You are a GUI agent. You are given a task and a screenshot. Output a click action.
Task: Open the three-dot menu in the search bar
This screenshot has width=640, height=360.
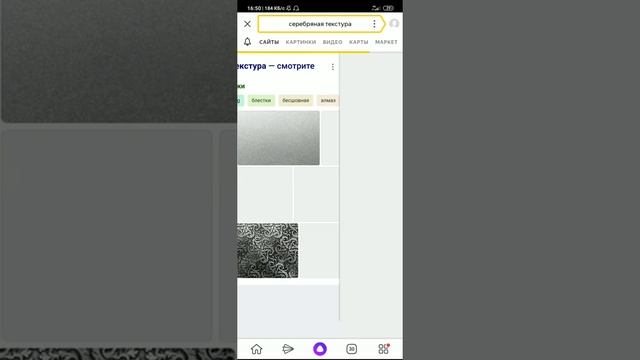click(374, 24)
